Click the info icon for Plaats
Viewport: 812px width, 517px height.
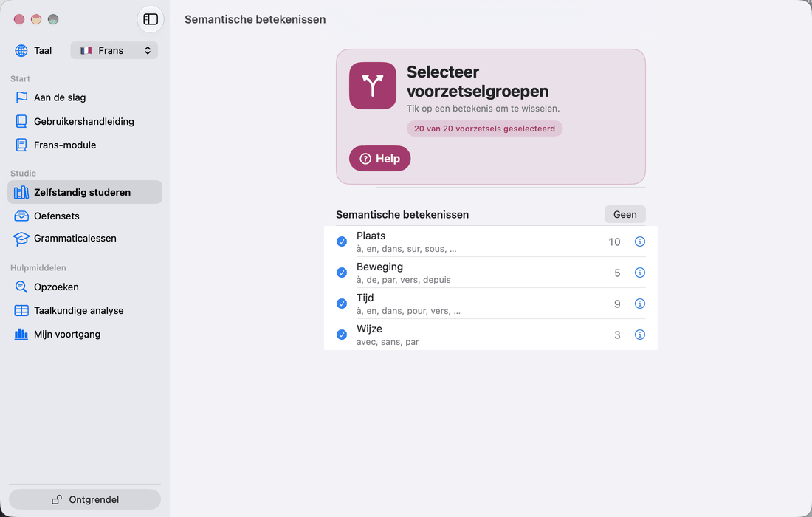(639, 242)
